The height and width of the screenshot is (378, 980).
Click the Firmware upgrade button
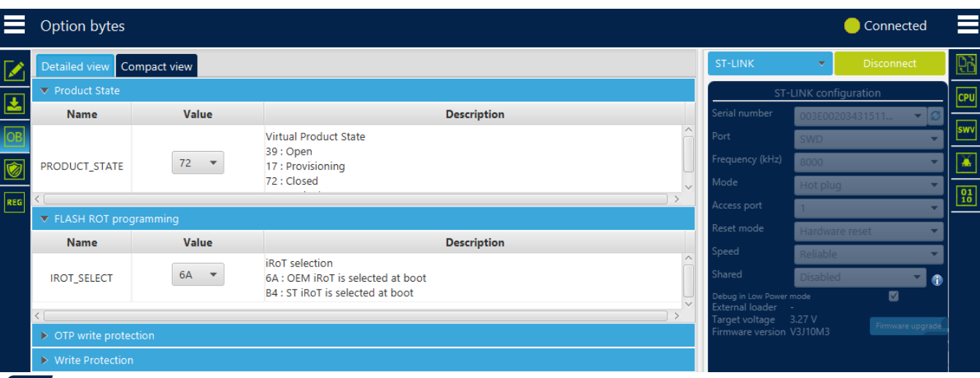[x=908, y=326]
